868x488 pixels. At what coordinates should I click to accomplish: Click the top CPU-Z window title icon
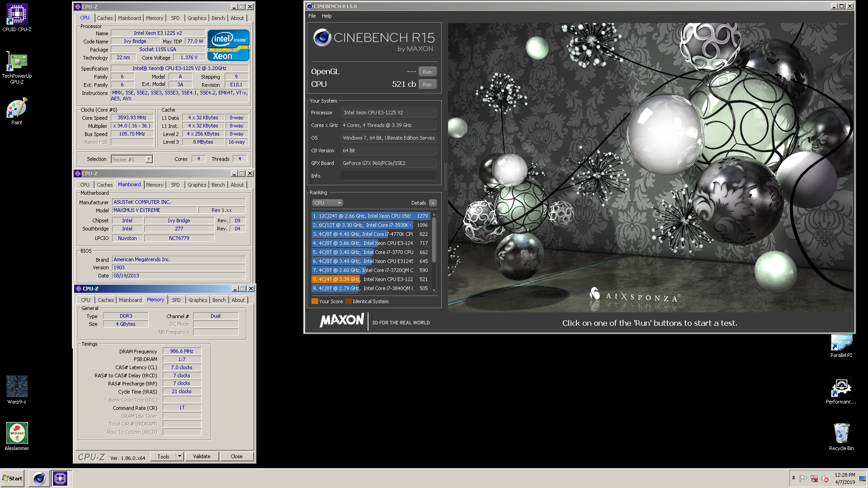point(78,7)
